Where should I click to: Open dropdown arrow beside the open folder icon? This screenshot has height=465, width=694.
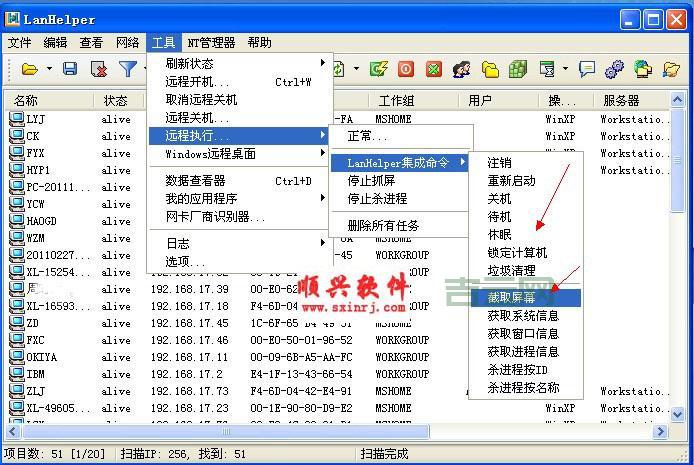pyautogui.click(x=48, y=69)
